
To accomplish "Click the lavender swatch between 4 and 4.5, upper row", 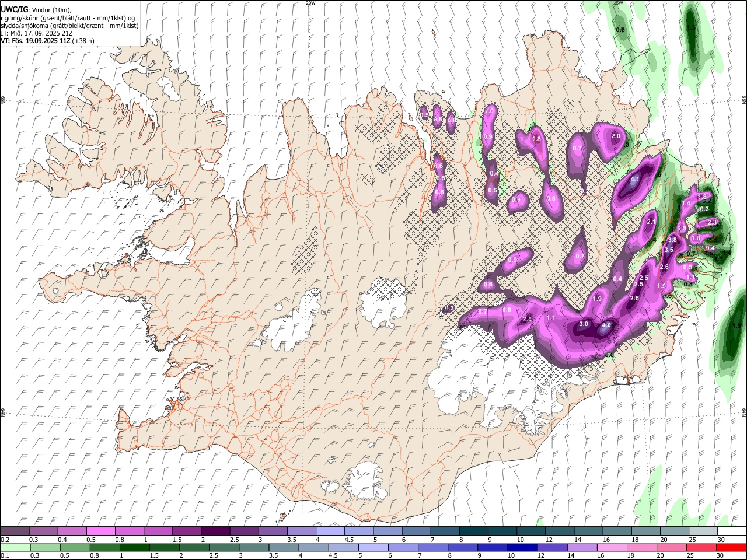I will click(x=330, y=531).
